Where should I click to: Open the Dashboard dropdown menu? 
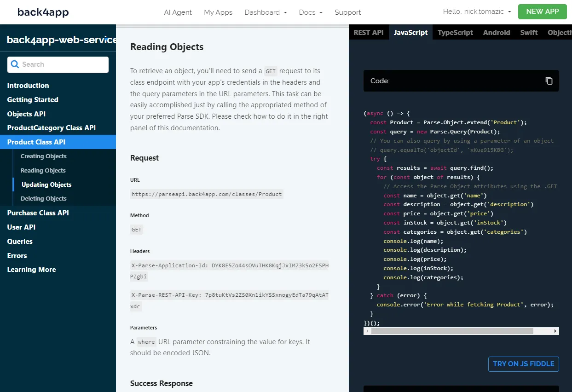(x=266, y=12)
